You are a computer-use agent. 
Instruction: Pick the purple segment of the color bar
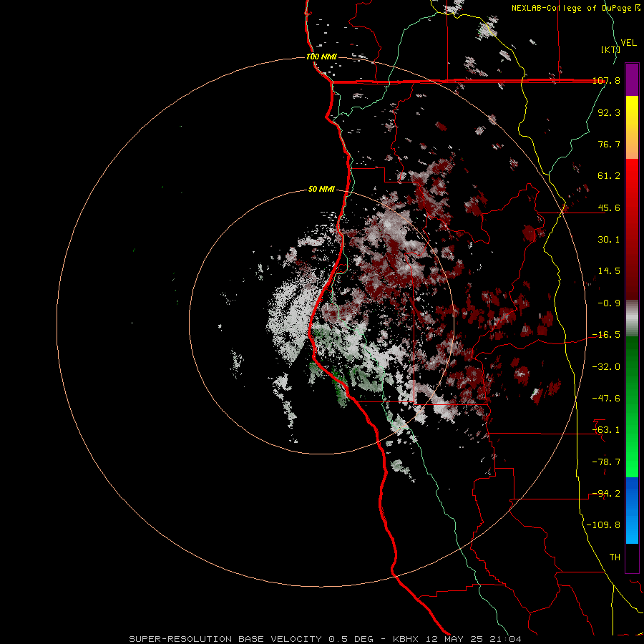pyautogui.click(x=632, y=79)
